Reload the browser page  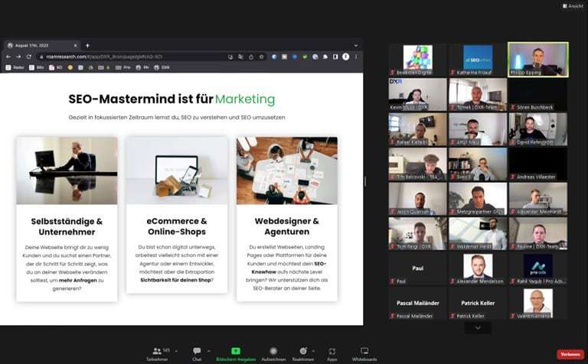point(29,57)
